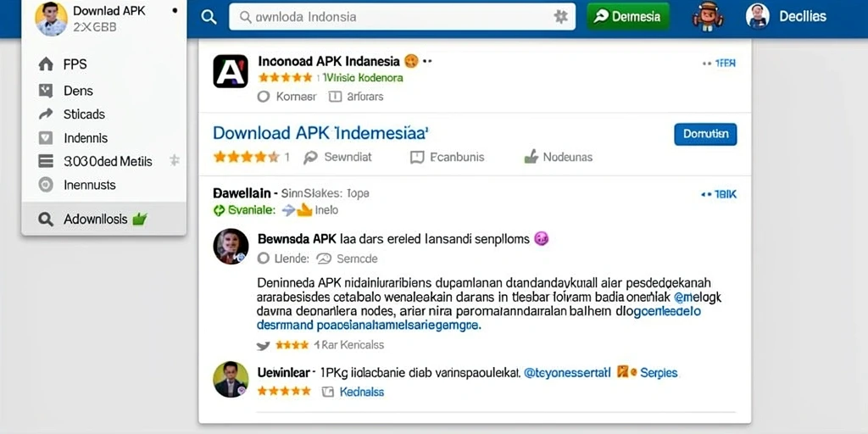868x434 pixels.
Task: Click the small gear beside 3030ded Metils
Action: 175,160
